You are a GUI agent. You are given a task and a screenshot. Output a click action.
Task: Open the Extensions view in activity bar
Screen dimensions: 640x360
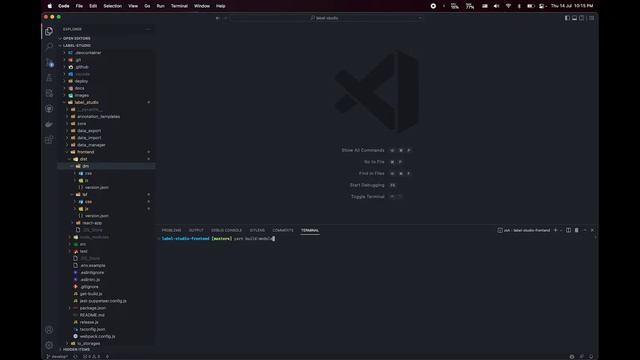click(x=49, y=140)
